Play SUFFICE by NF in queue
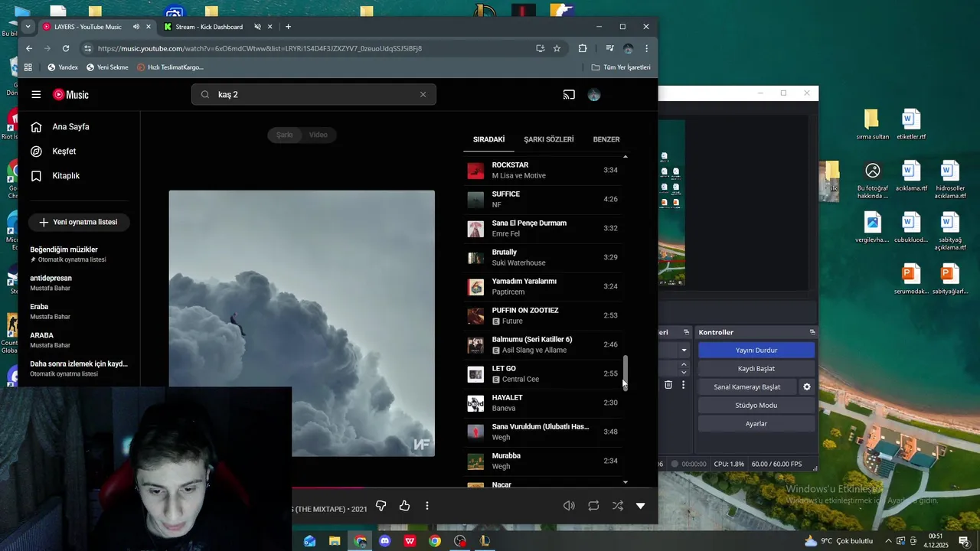Screen dimensions: 980x551 tap(543, 199)
